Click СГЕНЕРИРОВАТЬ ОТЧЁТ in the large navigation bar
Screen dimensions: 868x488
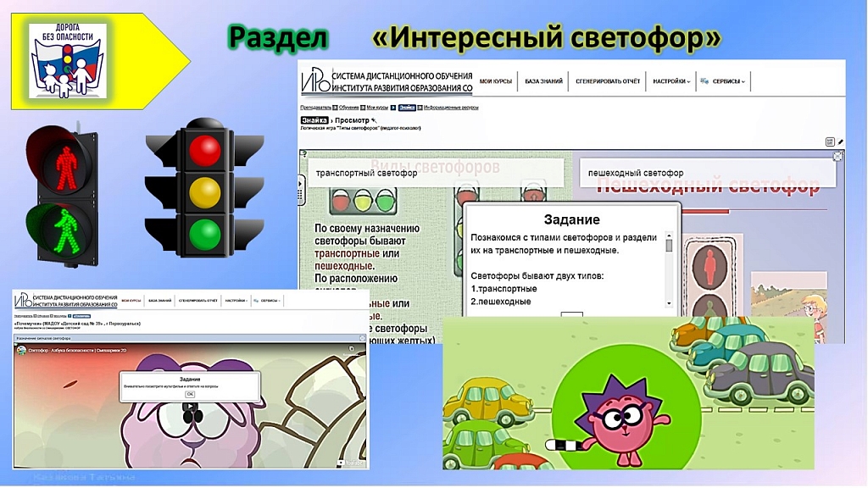point(607,81)
